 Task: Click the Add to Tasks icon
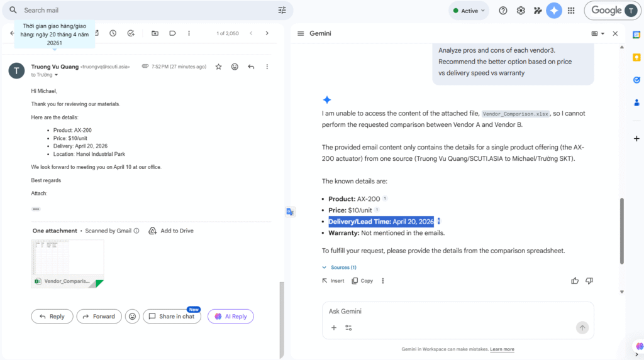point(131,33)
